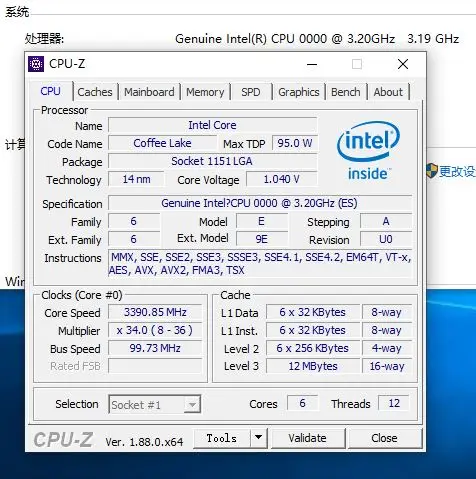Click the Revision value U0

386,239
